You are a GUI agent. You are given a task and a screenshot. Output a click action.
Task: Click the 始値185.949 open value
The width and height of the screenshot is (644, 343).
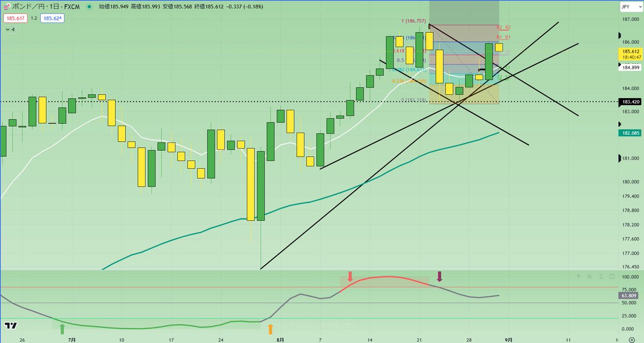click(x=114, y=7)
